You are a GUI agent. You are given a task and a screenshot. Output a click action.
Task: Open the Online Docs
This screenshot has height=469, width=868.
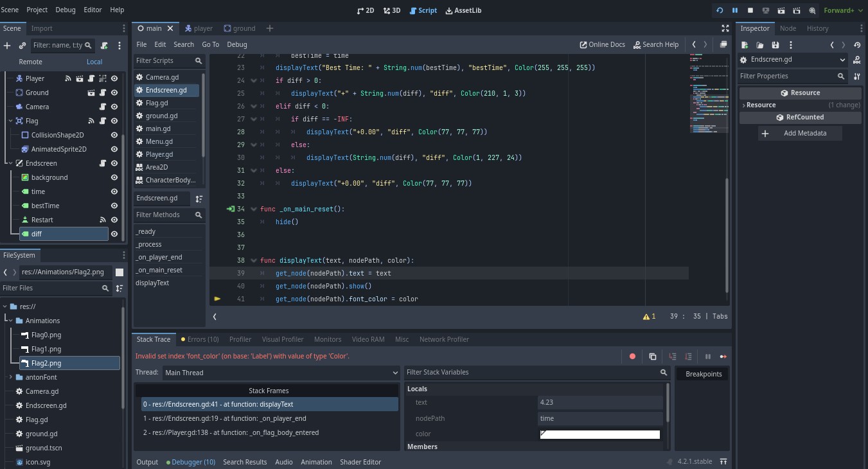[x=602, y=44]
